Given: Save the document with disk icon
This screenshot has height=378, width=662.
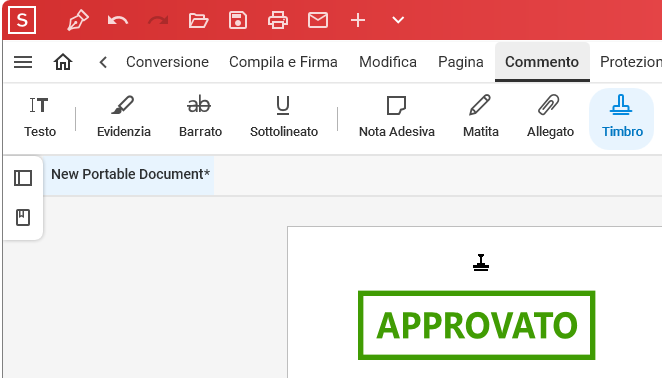Looking at the screenshot, I should (238, 20).
